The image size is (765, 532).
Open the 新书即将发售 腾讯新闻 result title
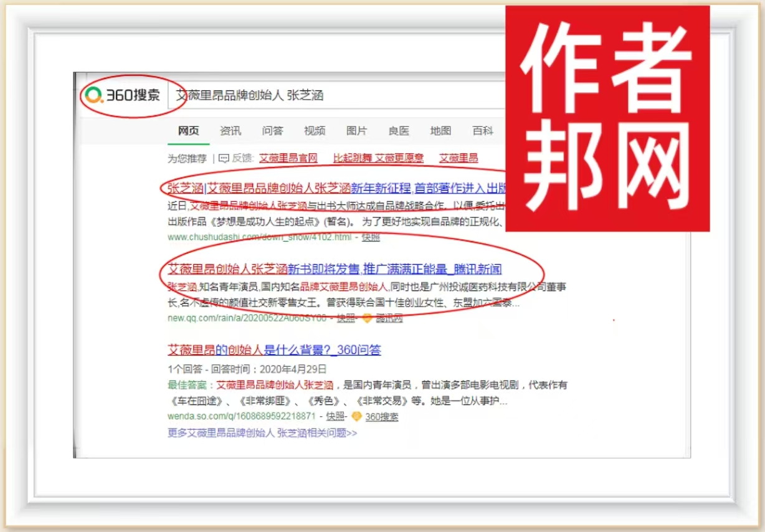pos(335,269)
